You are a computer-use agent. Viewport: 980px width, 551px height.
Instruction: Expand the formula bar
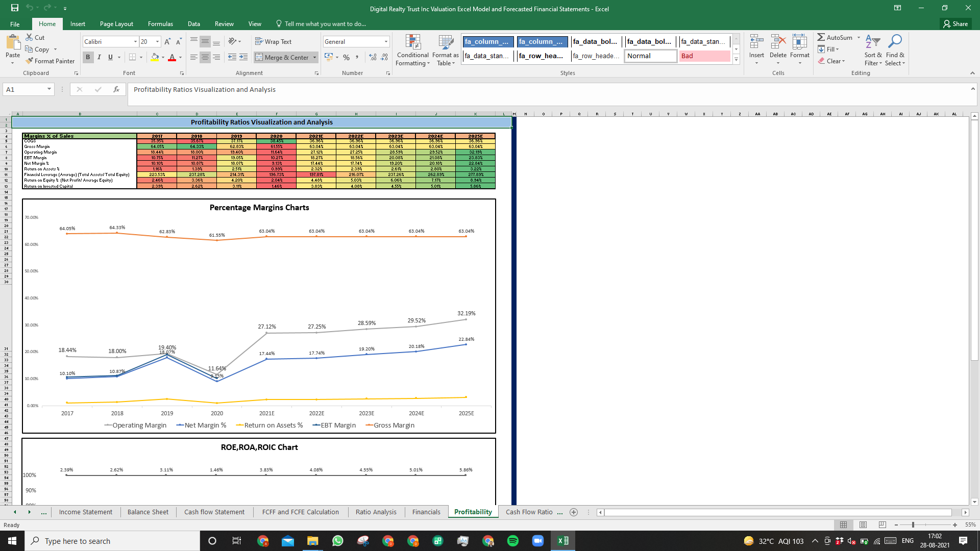pyautogui.click(x=973, y=89)
